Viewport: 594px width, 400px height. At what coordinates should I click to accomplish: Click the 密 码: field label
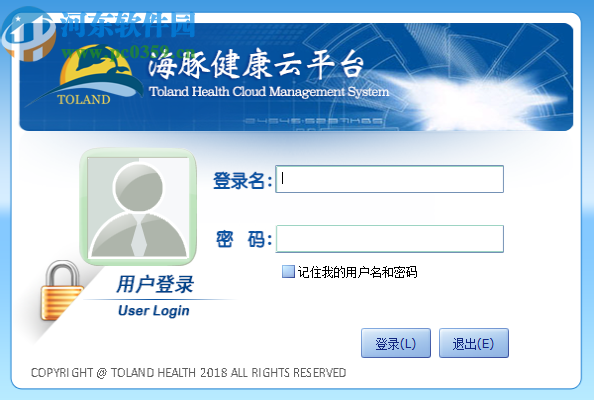244,239
